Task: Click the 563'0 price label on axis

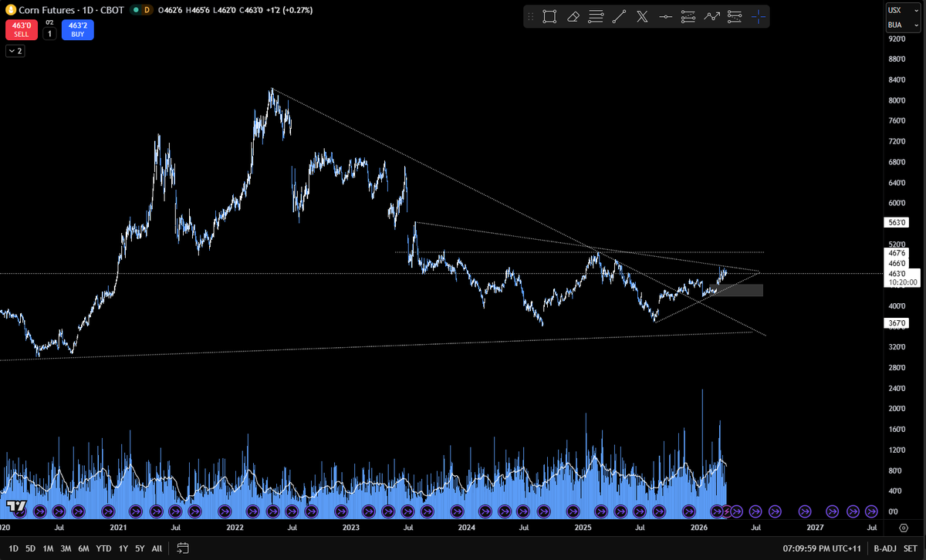Action: tap(896, 222)
